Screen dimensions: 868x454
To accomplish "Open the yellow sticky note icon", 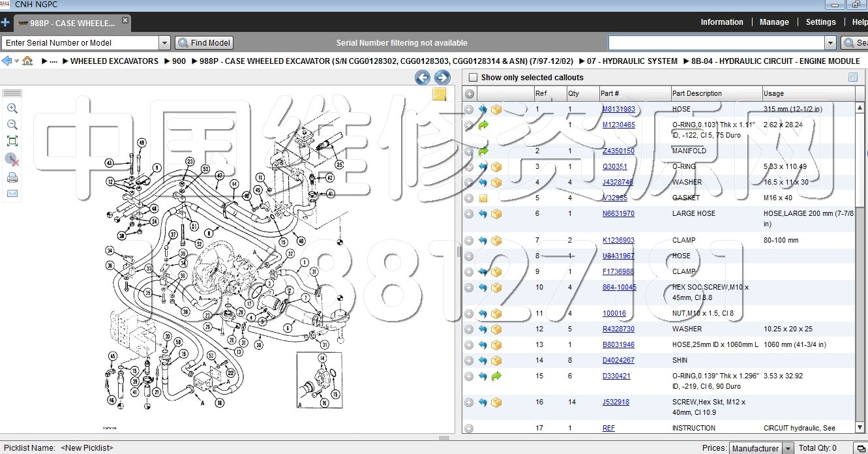I will [440, 95].
